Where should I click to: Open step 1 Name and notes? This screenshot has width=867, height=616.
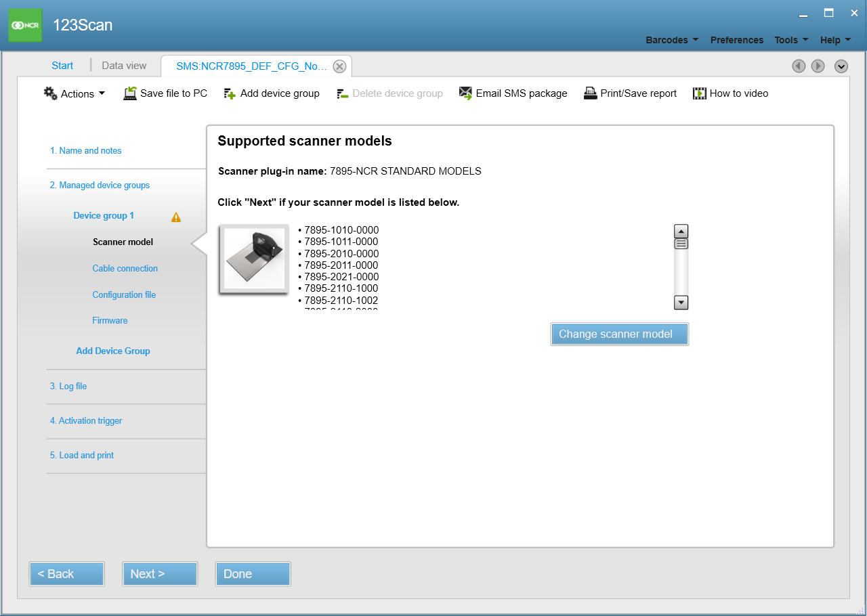85,151
